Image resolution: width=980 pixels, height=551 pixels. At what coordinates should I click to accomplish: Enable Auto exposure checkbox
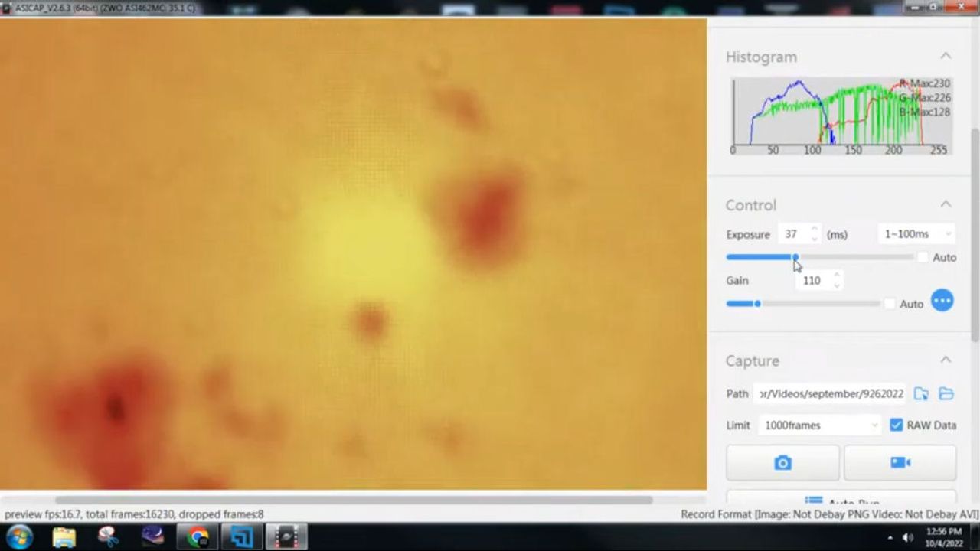pyautogui.click(x=923, y=258)
